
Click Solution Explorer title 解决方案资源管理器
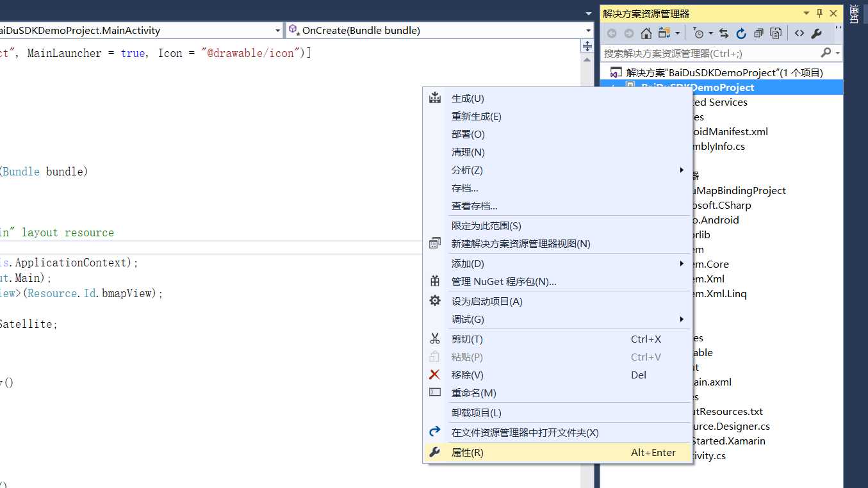point(646,13)
